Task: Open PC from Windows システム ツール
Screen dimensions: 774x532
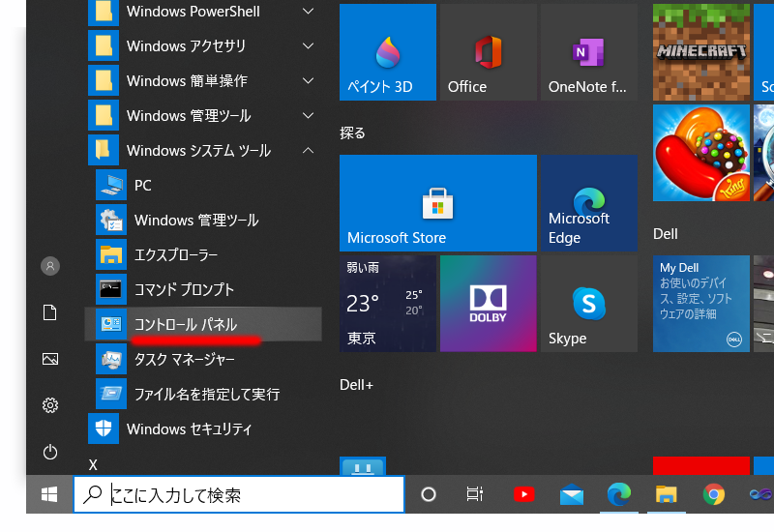Action: click(x=203, y=185)
